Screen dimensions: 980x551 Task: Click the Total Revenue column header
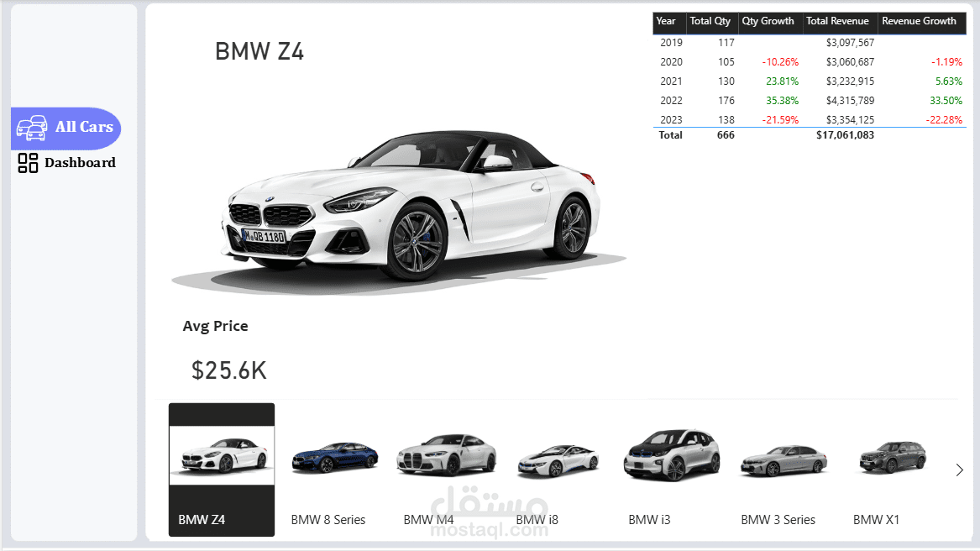tap(840, 22)
